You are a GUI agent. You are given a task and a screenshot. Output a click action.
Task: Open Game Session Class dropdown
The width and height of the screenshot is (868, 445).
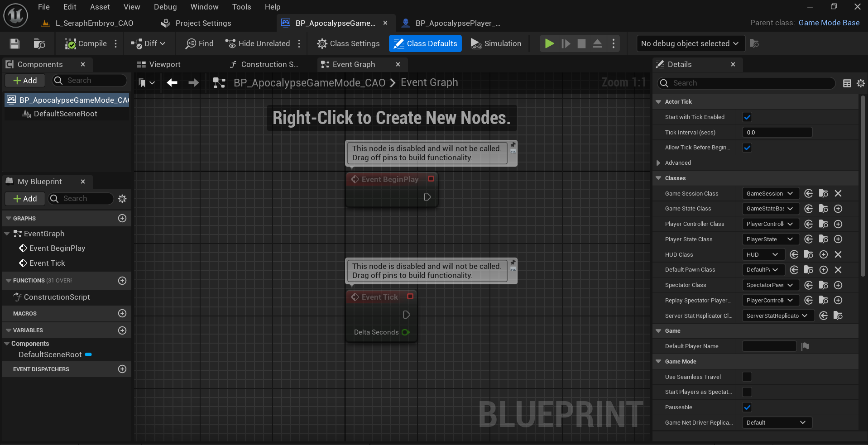(770, 193)
